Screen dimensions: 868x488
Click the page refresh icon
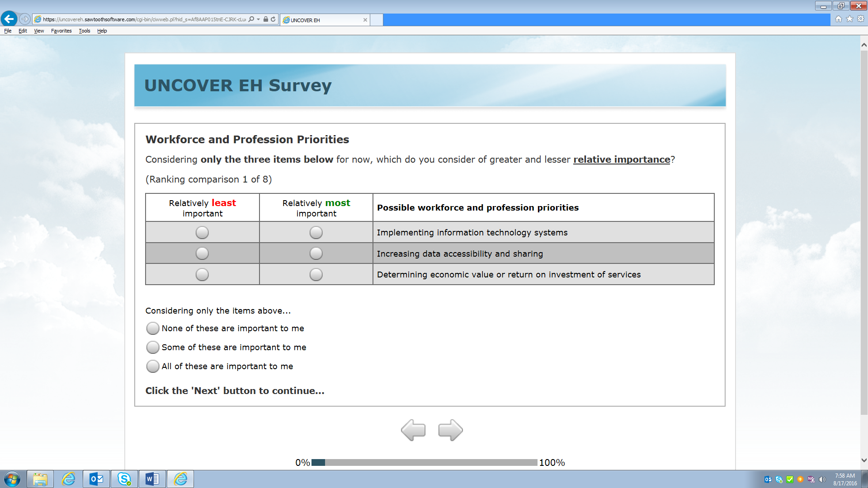click(273, 19)
